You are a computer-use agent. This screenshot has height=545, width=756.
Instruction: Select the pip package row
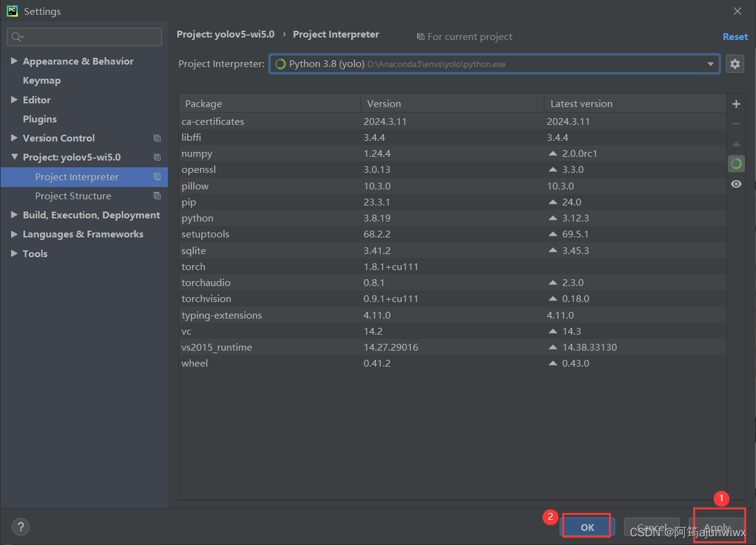tap(453, 202)
